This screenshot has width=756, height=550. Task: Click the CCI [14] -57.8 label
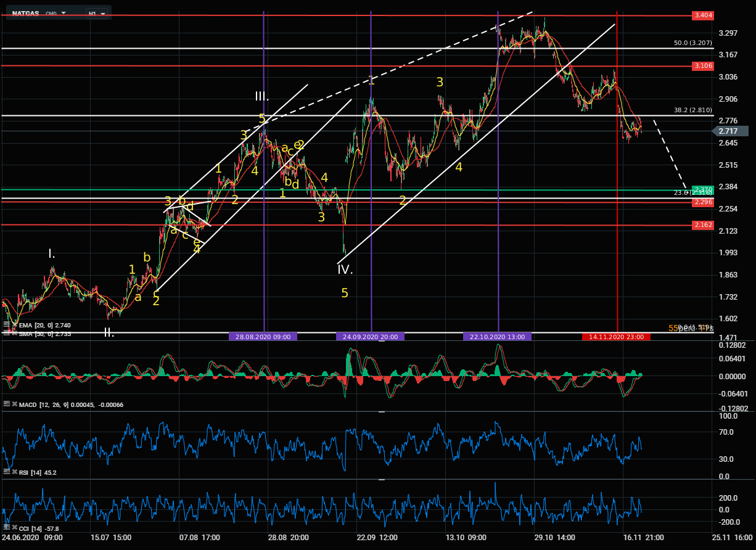point(39,529)
